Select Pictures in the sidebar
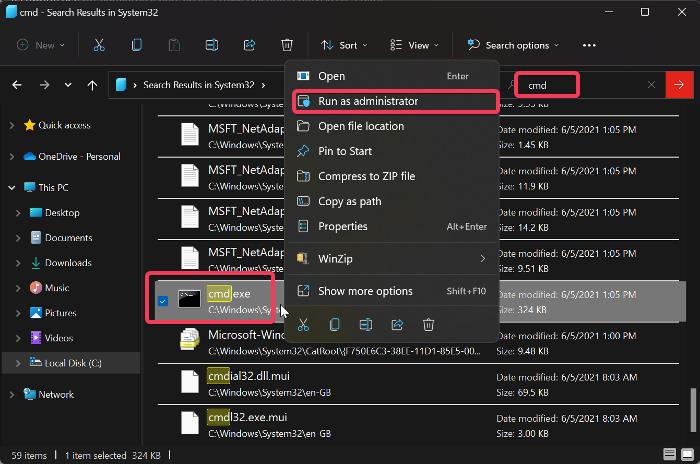 (60, 313)
